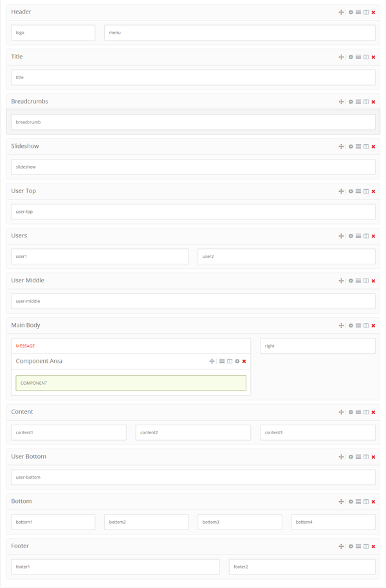Click the Main Body row move handle
The width and height of the screenshot is (386, 588).
coord(341,326)
